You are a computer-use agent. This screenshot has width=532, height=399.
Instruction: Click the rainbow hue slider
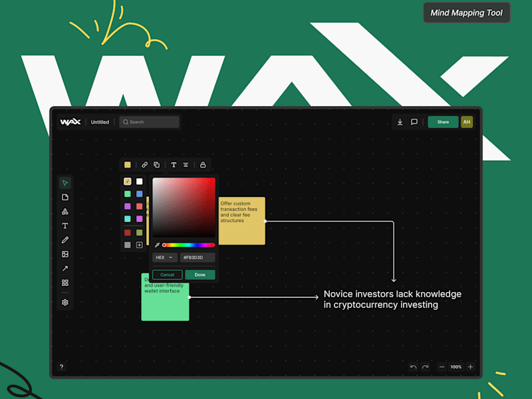coord(189,245)
